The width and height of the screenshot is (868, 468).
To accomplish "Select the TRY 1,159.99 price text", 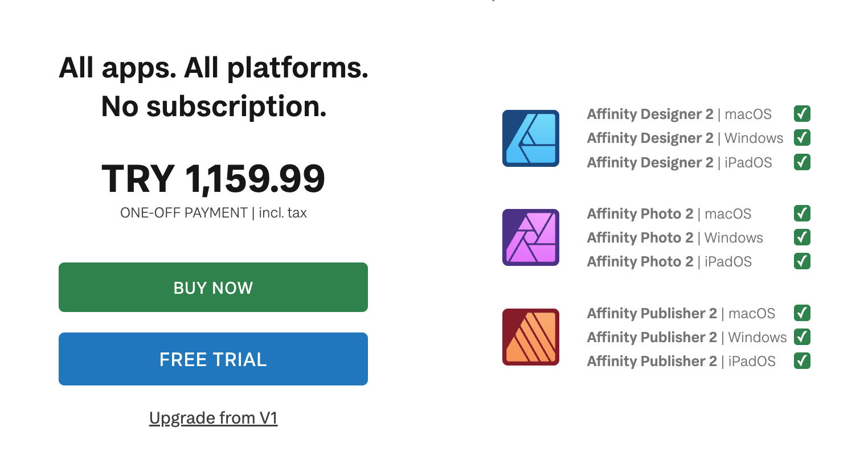I will tap(213, 179).
